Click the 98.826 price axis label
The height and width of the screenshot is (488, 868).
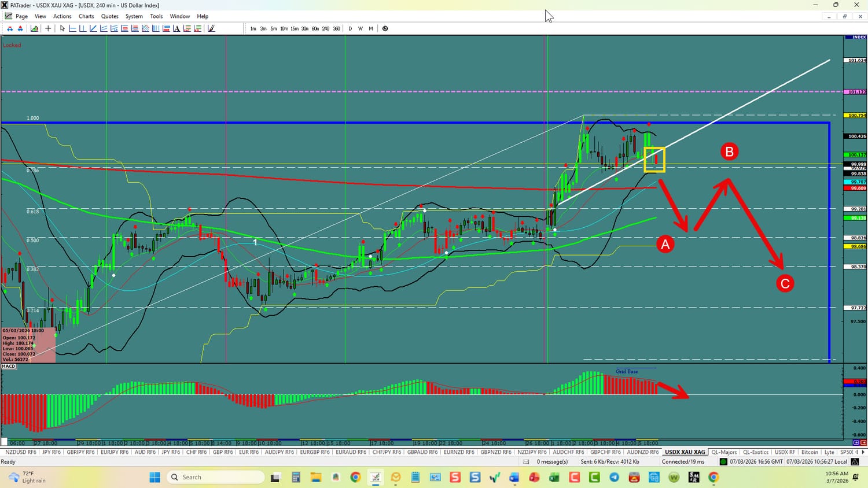(x=856, y=238)
